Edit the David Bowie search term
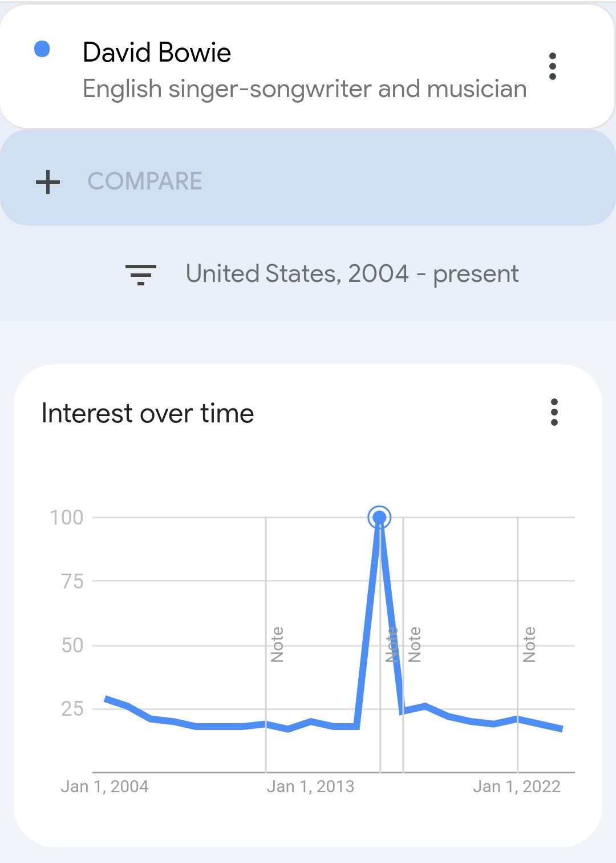 pyautogui.click(x=157, y=53)
